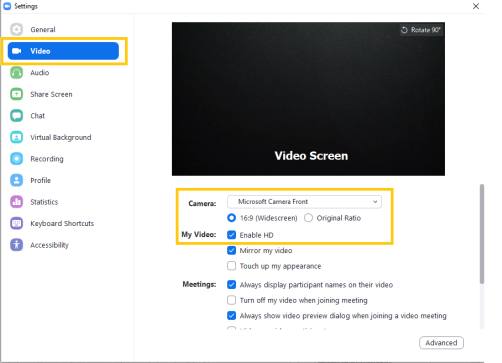Uncheck Mirror my video
The height and width of the screenshot is (363, 502).
coord(231,250)
